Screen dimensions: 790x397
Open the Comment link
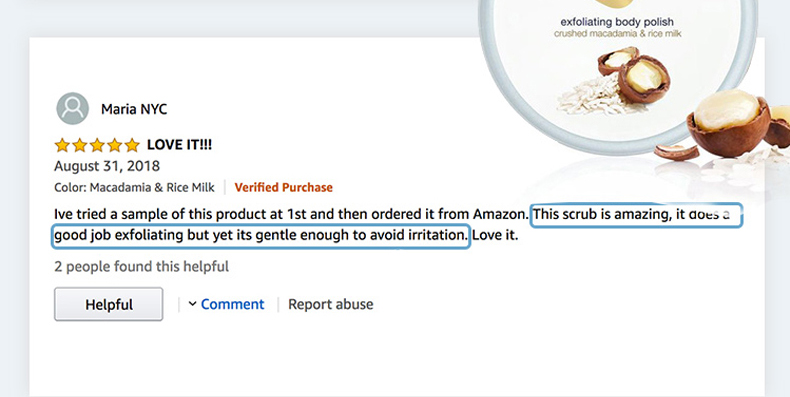(232, 304)
